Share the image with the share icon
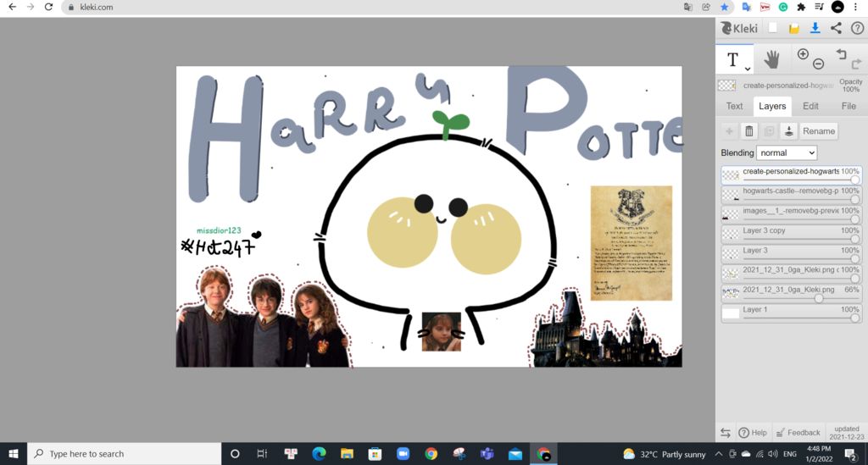This screenshot has width=868, height=465. click(836, 28)
